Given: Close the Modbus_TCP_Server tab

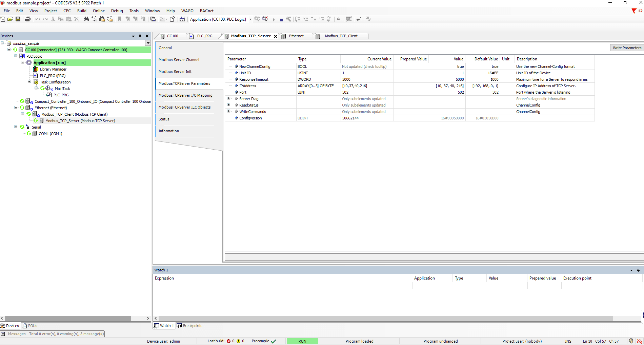Looking at the screenshot, I should tap(276, 36).
